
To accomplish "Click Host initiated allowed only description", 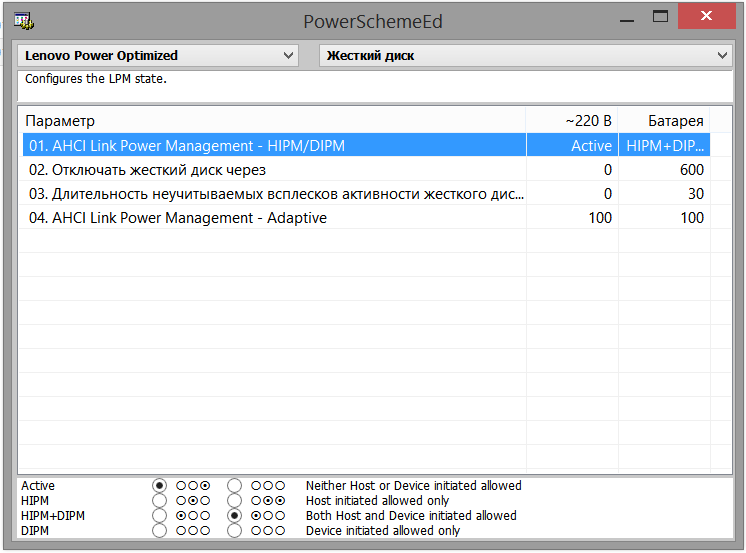I will 377,501.
